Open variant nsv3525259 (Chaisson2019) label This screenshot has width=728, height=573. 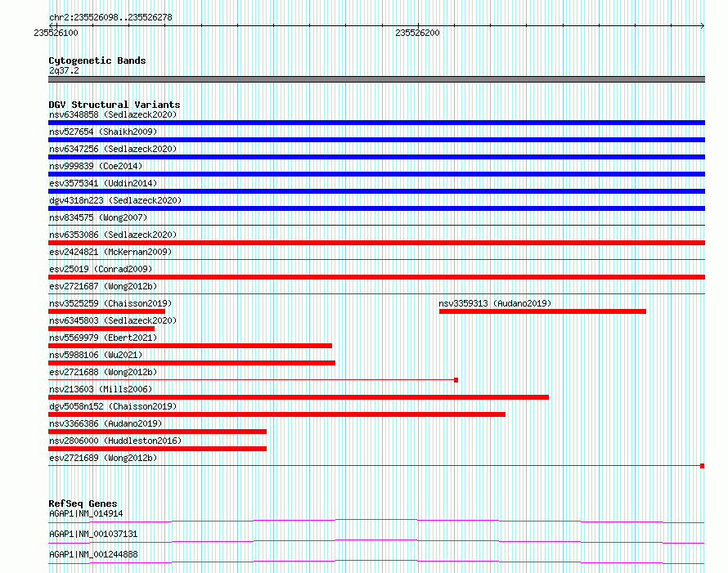(110, 303)
